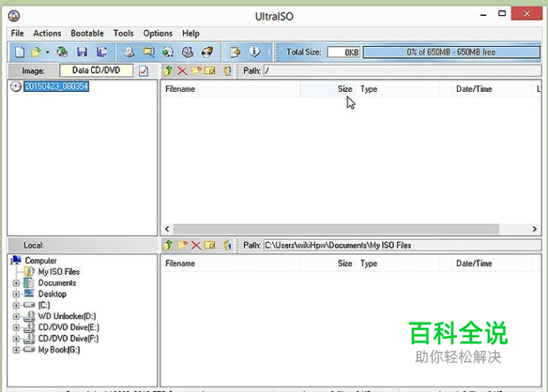Open the Help menu
The image size is (548, 392).
pyautogui.click(x=191, y=33)
